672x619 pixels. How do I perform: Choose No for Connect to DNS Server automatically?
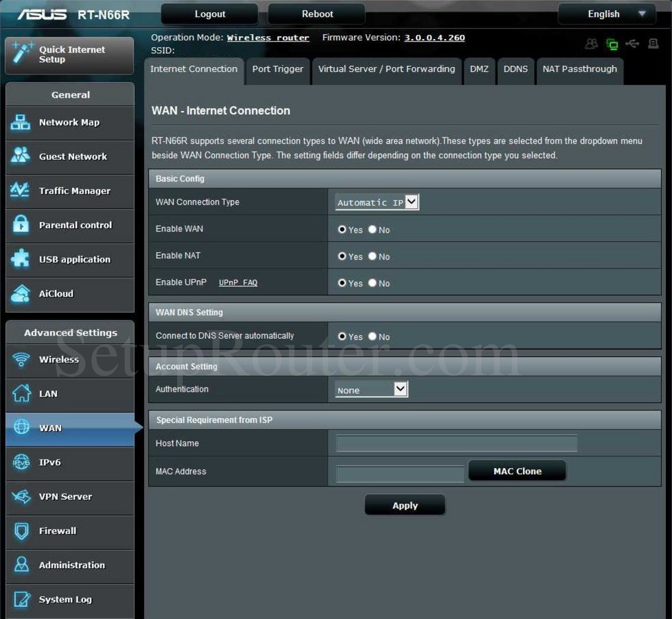tap(372, 336)
